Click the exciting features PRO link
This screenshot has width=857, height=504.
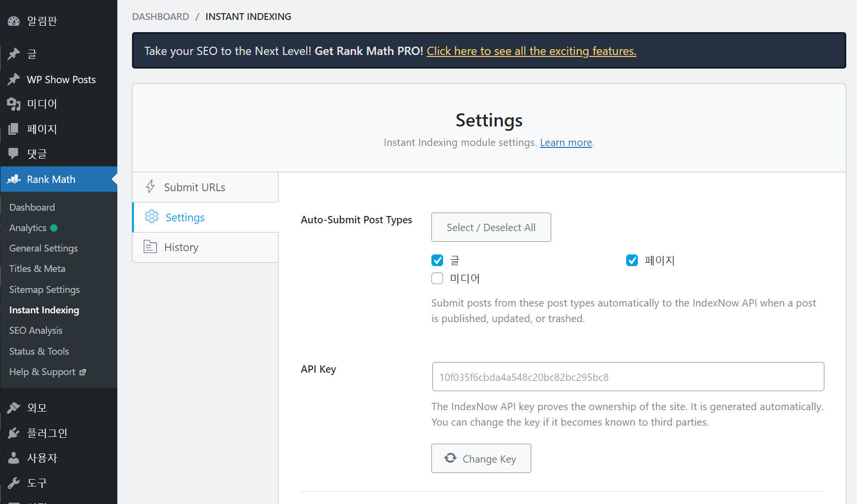click(531, 51)
